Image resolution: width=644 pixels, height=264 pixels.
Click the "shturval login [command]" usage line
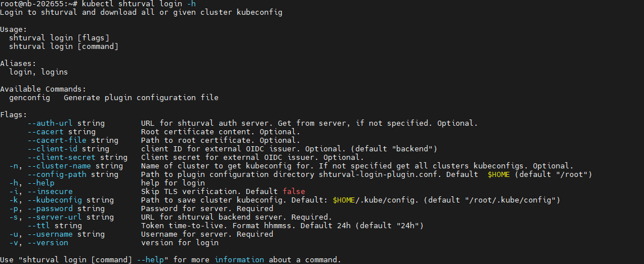[x=64, y=46]
